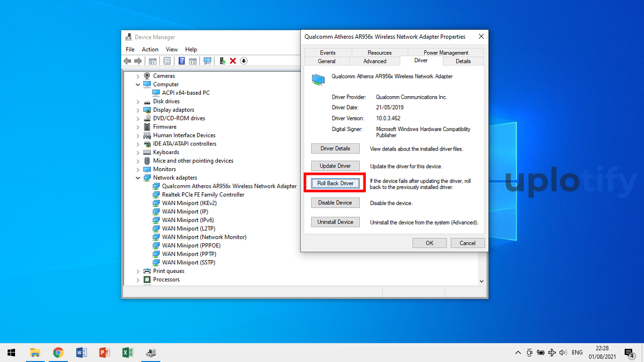The height and width of the screenshot is (362, 644).
Task: Click the Update Driver button
Action: coord(336,166)
